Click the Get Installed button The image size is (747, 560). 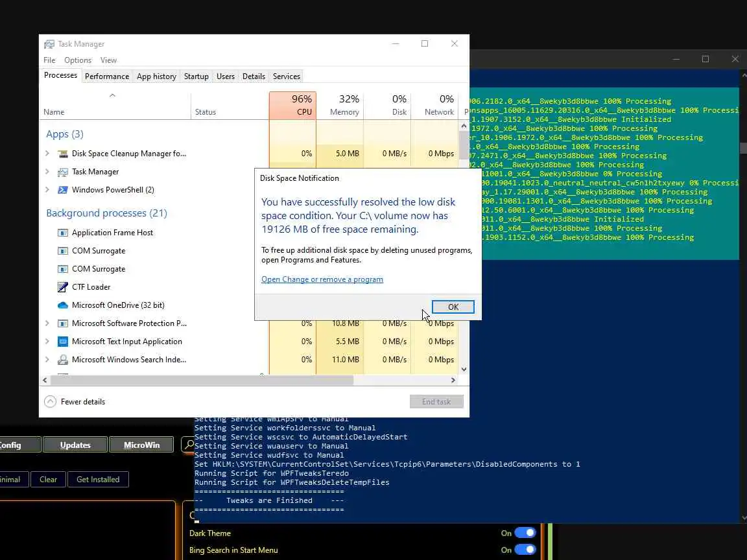click(x=98, y=480)
